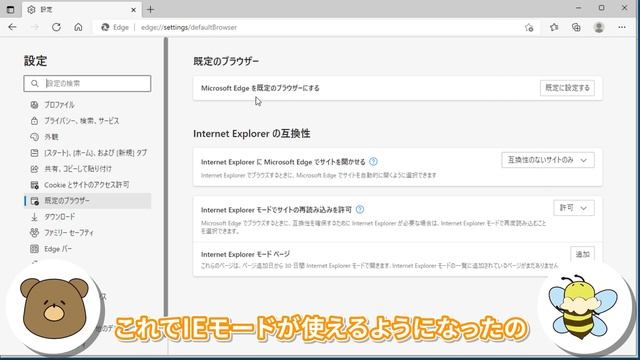Open a new tab with plus button
The image size is (640, 360).
pos(150,9)
